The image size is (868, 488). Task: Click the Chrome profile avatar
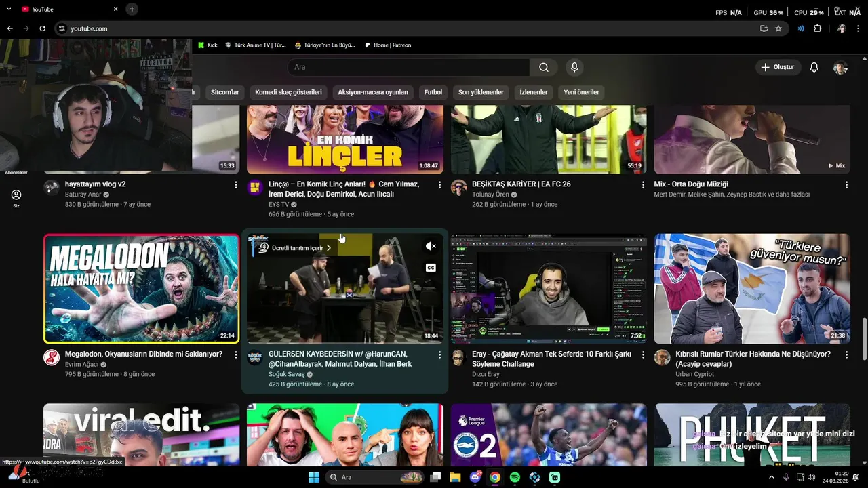click(841, 28)
